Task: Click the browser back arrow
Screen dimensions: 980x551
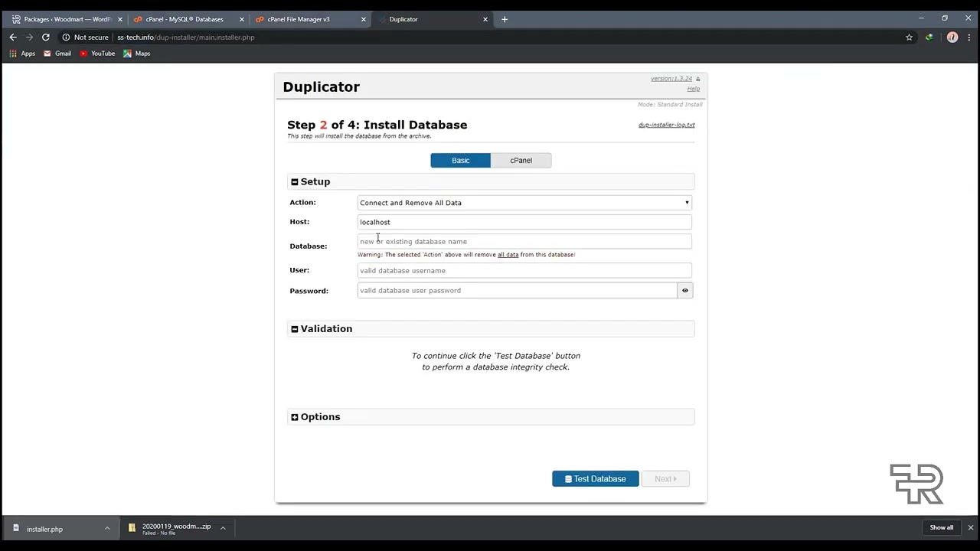Action: [13, 37]
